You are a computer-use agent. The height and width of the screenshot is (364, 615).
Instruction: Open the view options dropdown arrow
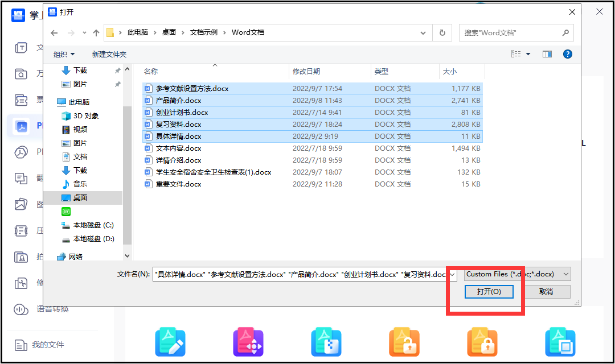click(x=528, y=54)
